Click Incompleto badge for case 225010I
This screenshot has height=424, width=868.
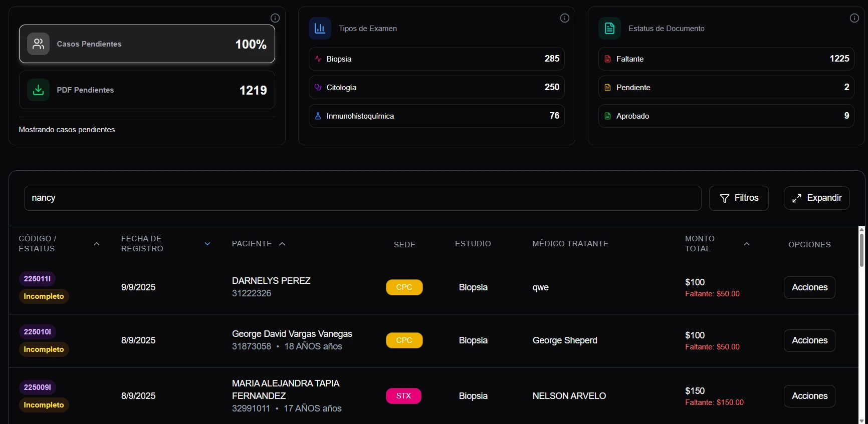coord(44,349)
